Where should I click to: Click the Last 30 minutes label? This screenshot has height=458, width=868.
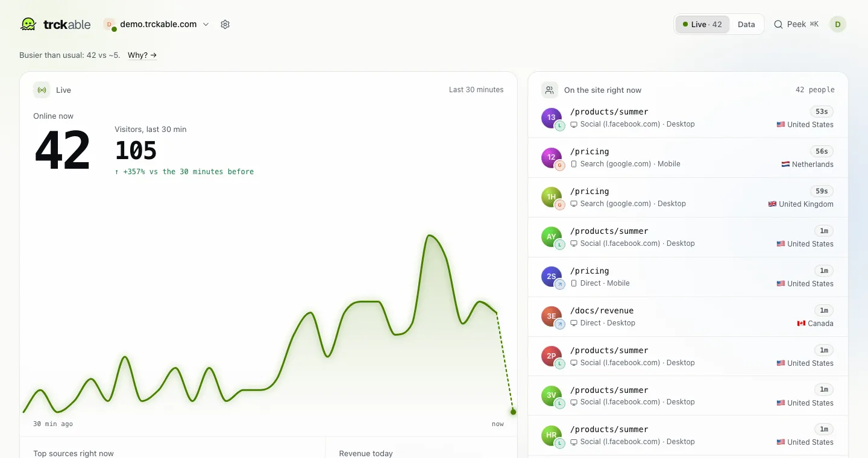476,90
